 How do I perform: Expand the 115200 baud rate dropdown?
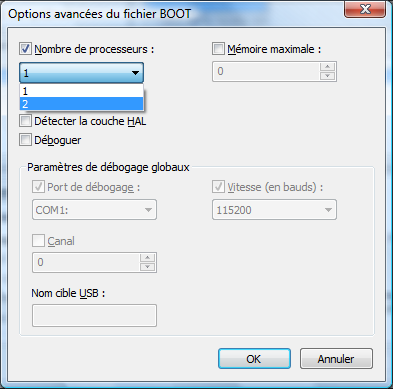[x=274, y=210]
